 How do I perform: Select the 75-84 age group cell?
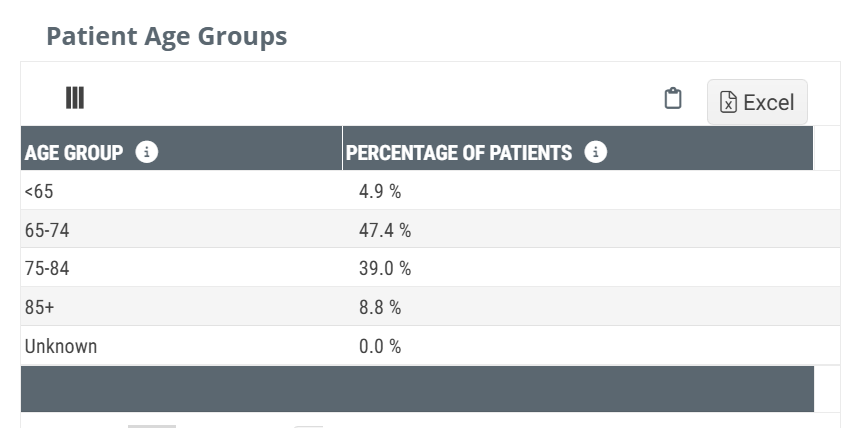(47, 269)
